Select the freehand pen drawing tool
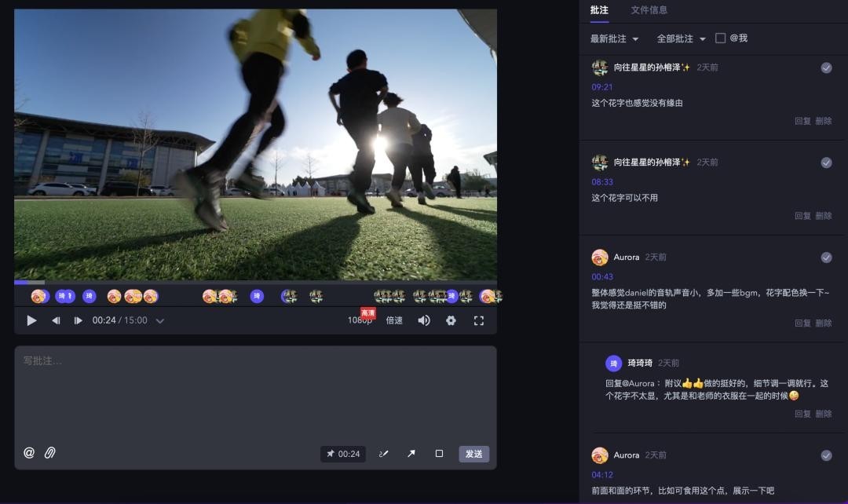This screenshot has height=504, width=848. (x=384, y=454)
